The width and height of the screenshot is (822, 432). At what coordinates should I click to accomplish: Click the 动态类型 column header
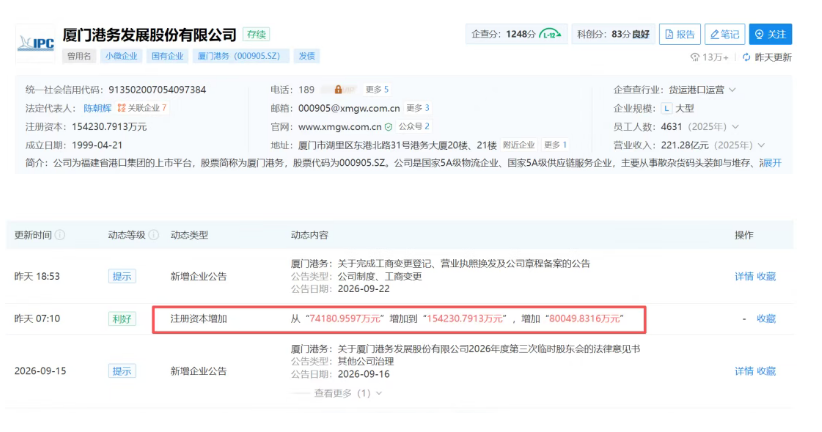(189, 235)
